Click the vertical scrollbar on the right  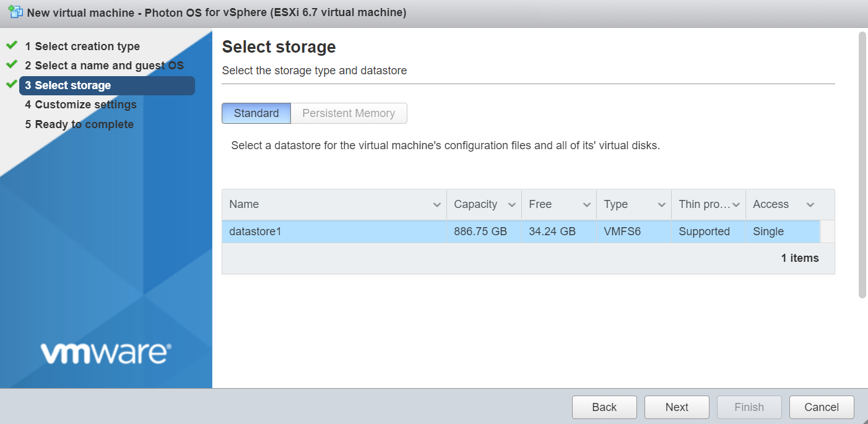click(862, 165)
